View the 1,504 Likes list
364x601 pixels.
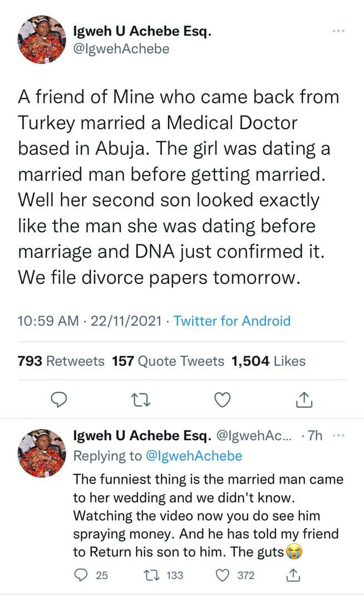click(268, 361)
